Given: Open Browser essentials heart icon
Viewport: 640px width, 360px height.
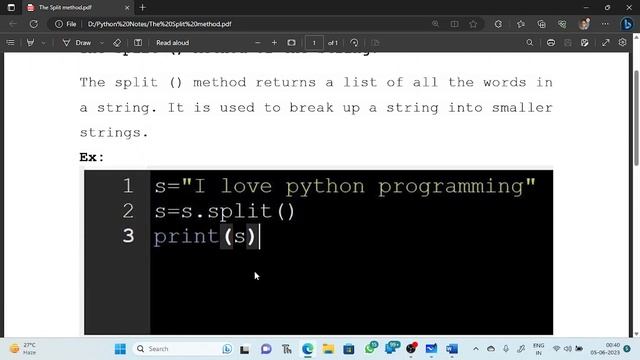Looking at the screenshot, I should point(562,24).
